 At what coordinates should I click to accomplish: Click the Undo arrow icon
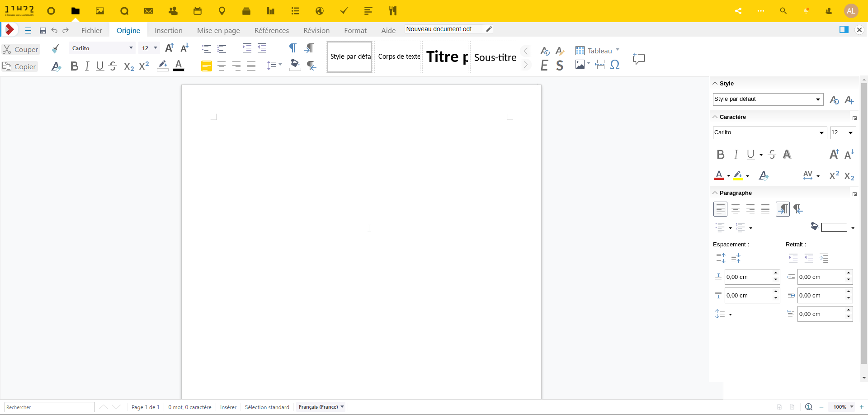click(x=54, y=31)
